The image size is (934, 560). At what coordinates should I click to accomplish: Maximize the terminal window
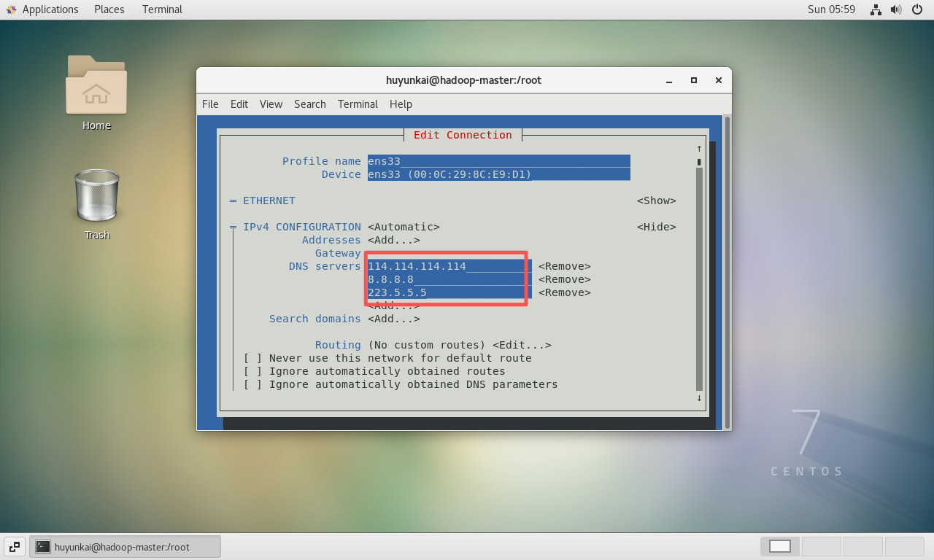(694, 80)
